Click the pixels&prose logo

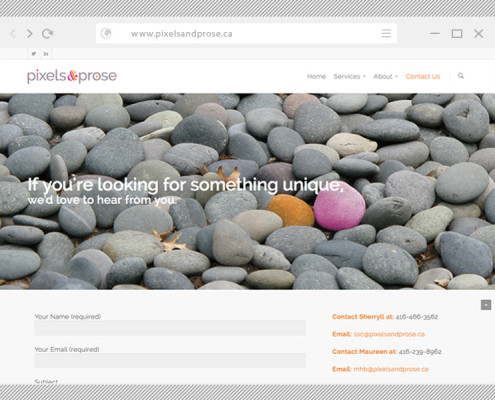pyautogui.click(x=72, y=76)
